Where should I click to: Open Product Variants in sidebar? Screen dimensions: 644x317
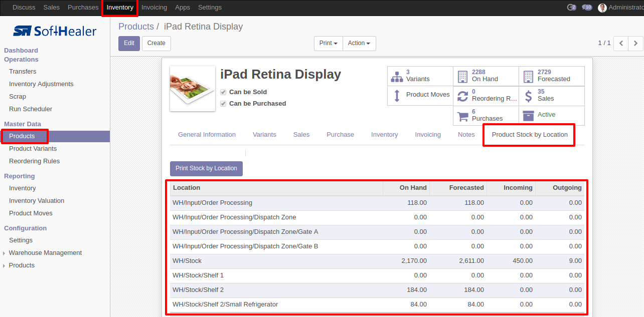pos(33,149)
